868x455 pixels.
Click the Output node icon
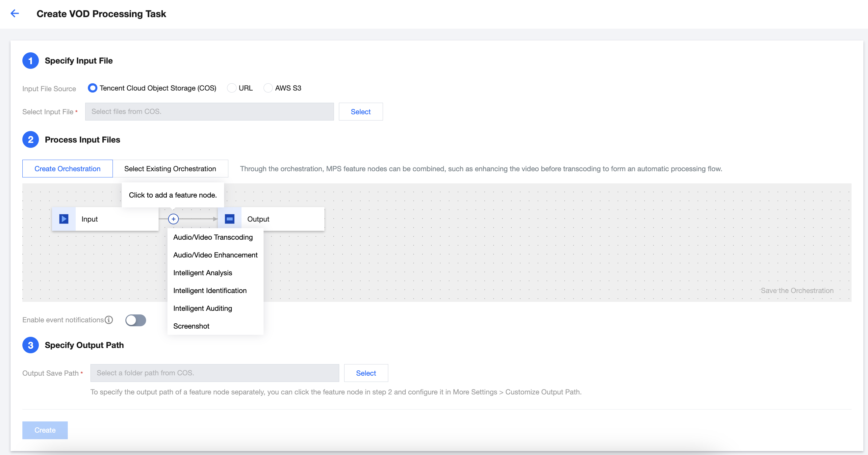pyautogui.click(x=229, y=219)
